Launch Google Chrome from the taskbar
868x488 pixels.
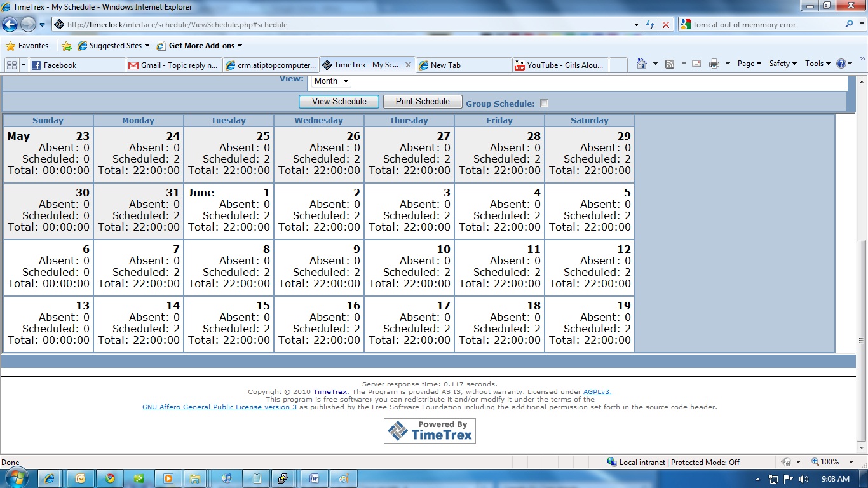point(110,478)
